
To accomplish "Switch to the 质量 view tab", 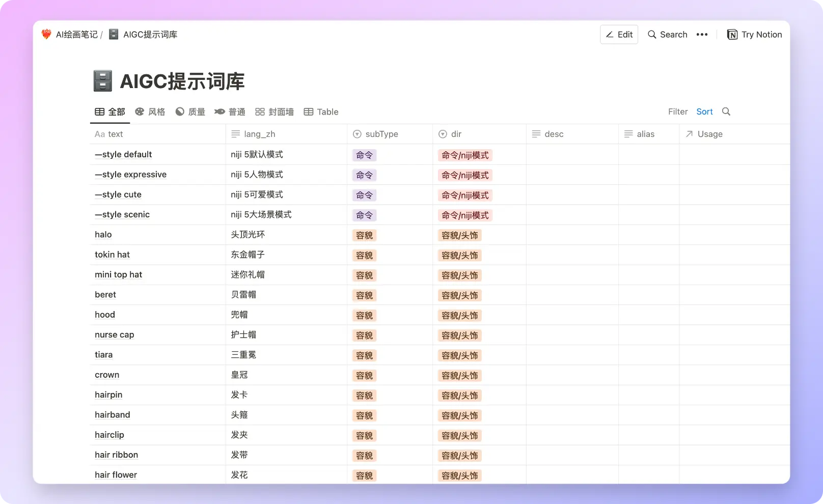I will 190,112.
